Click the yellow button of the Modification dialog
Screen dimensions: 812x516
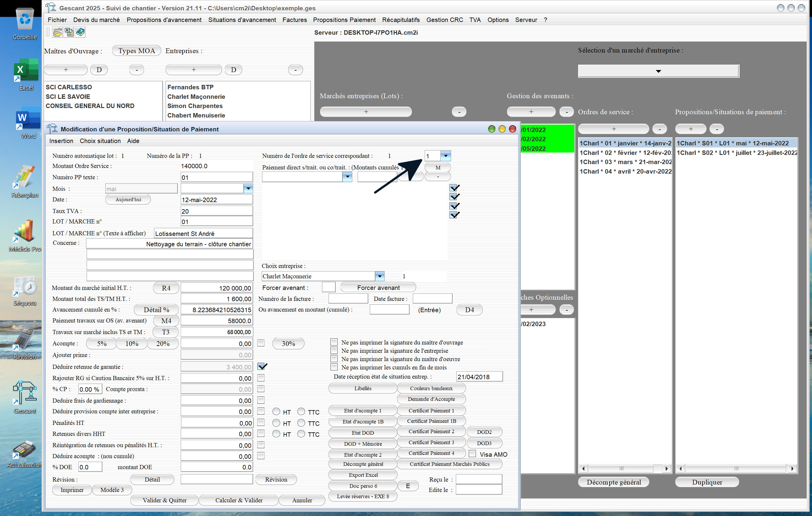coord(502,129)
